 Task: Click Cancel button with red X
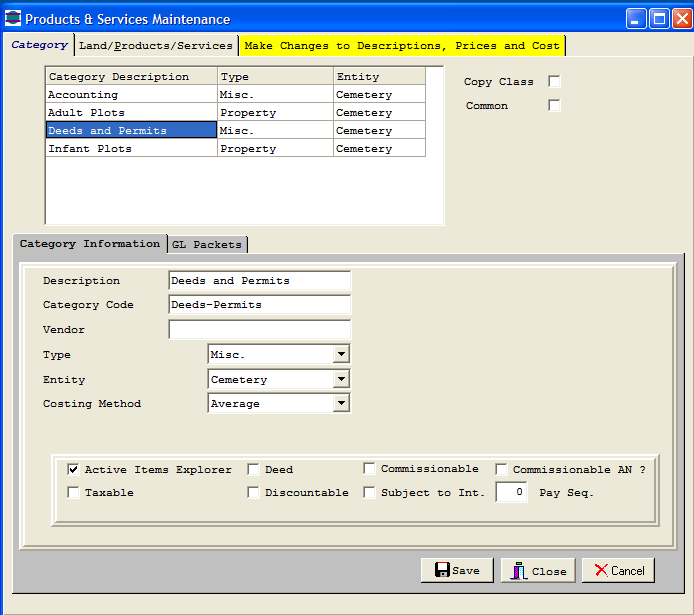(x=618, y=570)
